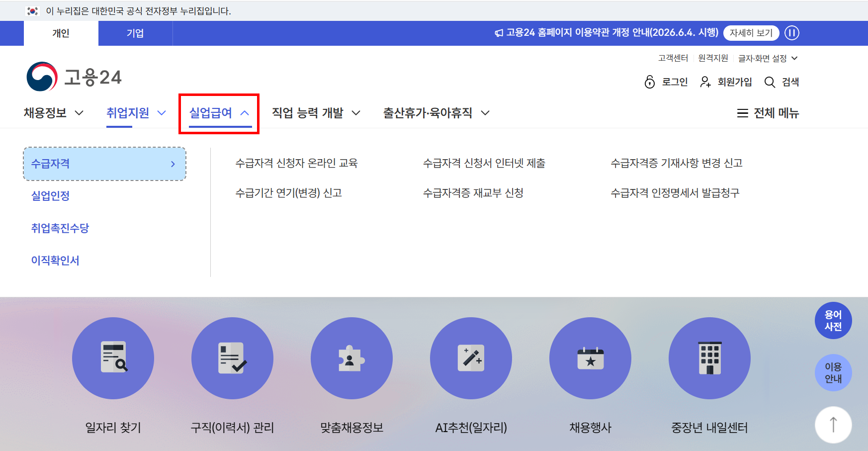Open the 채용행사 calendar icon
868x451 pixels.
tap(590, 358)
